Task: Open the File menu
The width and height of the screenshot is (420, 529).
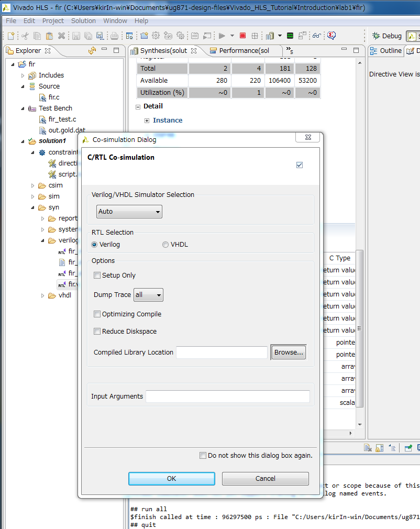Action: (x=11, y=20)
